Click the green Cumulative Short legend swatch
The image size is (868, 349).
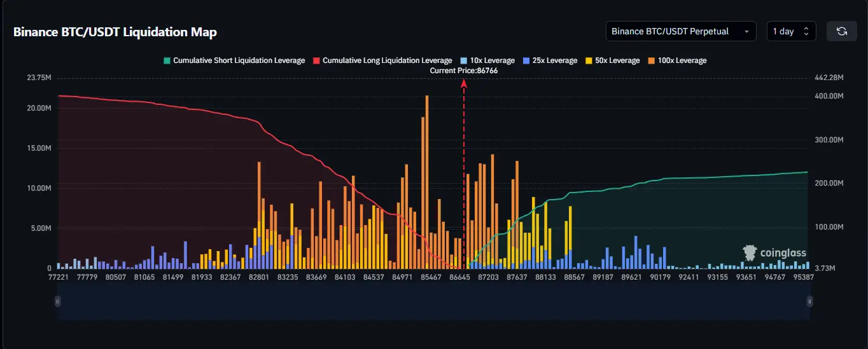pos(167,60)
